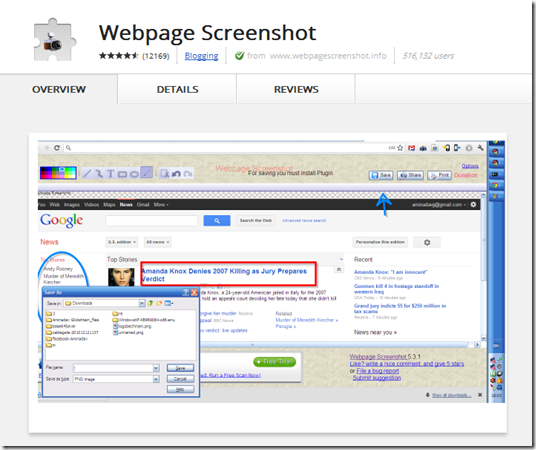Open the OVERVIEW tab

[59, 89]
